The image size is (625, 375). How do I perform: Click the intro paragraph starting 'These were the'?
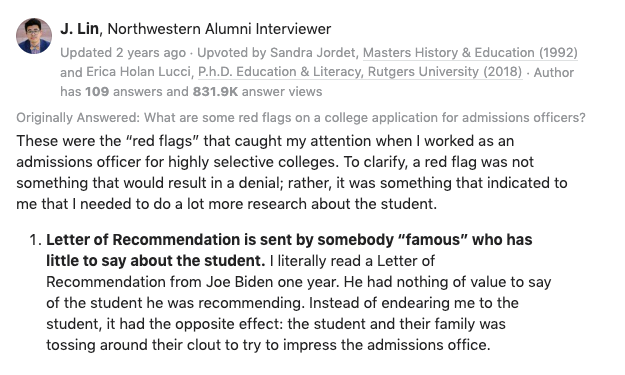coord(292,172)
